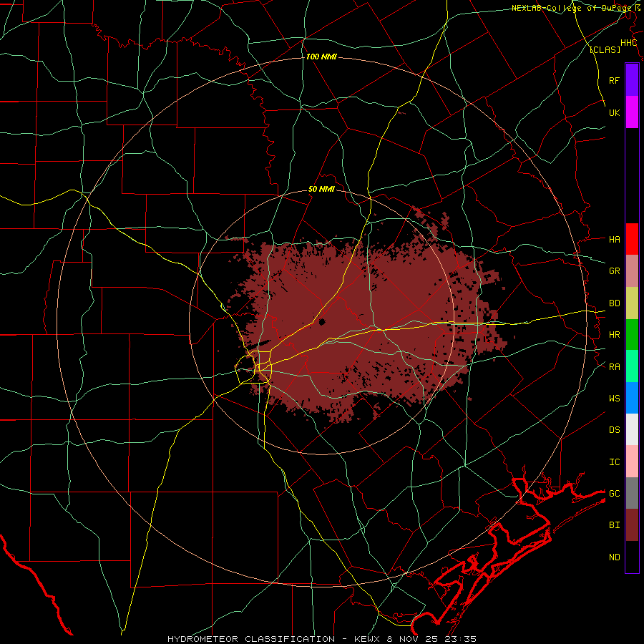Click the BD legend label

(614, 303)
